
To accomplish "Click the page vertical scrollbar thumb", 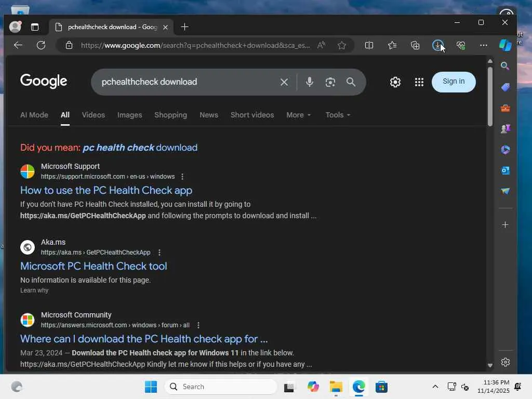I will (x=490, y=97).
